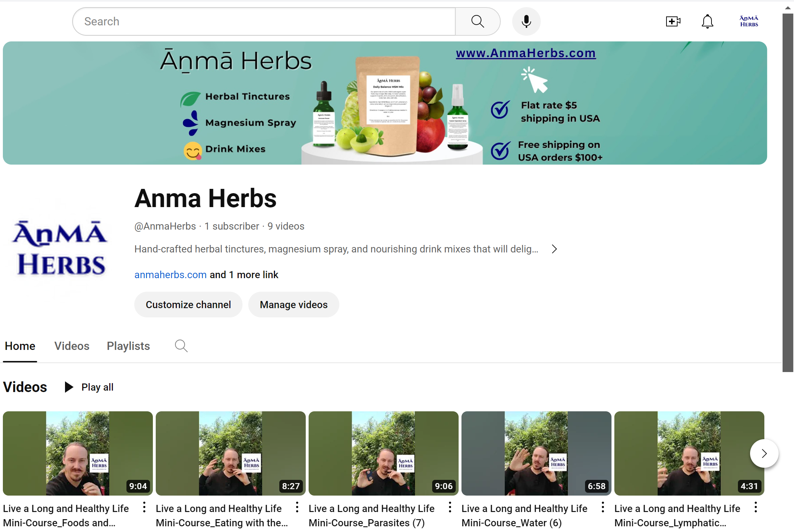Open the 8:27 Eating with the... thumbnail
The height and width of the screenshot is (532, 794).
coord(231,453)
